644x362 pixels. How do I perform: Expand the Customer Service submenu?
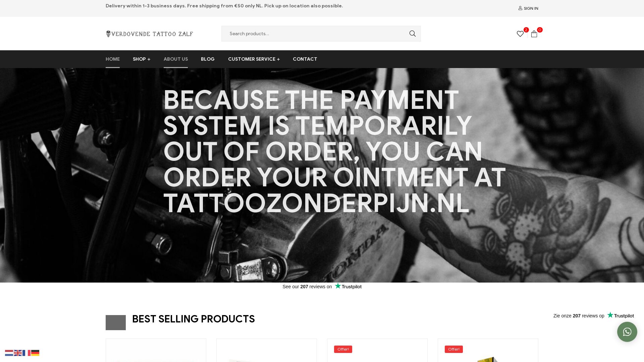click(254, 59)
